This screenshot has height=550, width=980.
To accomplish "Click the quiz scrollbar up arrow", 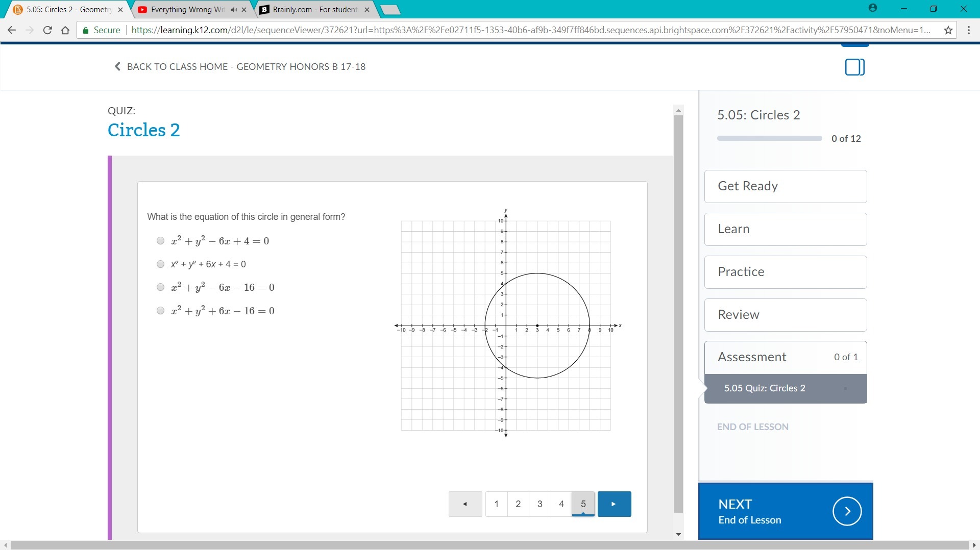I will [678, 110].
